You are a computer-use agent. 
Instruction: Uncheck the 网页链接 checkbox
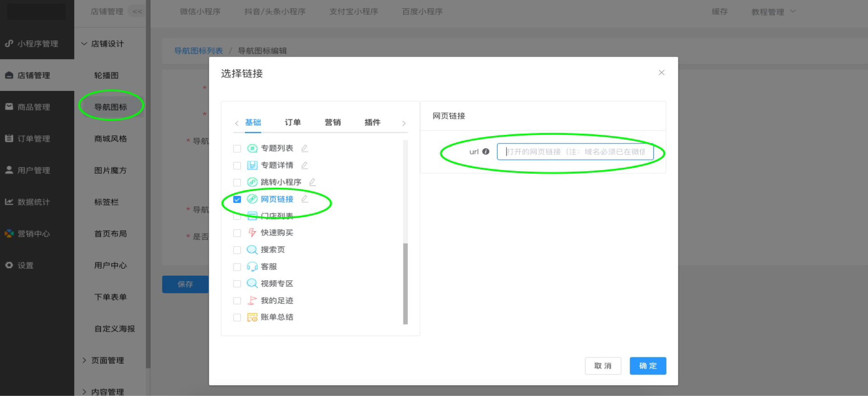tap(237, 199)
